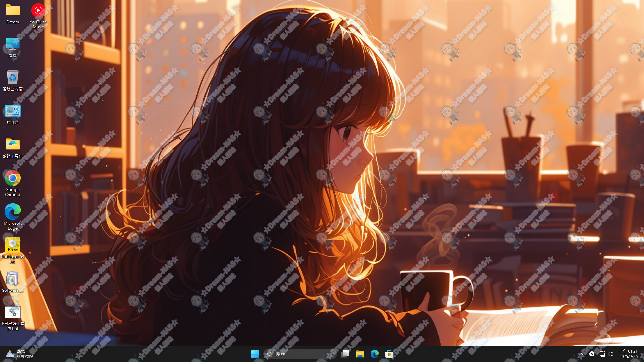Open File Explorer from the taskbar

point(360,354)
